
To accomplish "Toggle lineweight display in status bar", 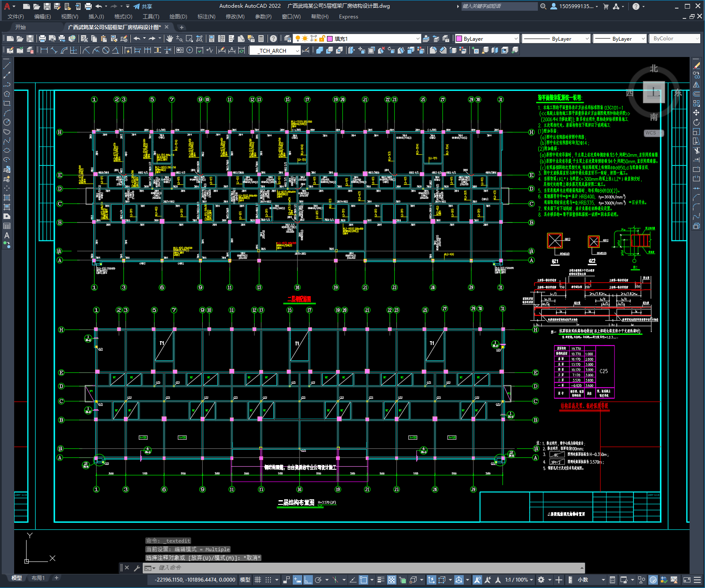I will click(381, 580).
